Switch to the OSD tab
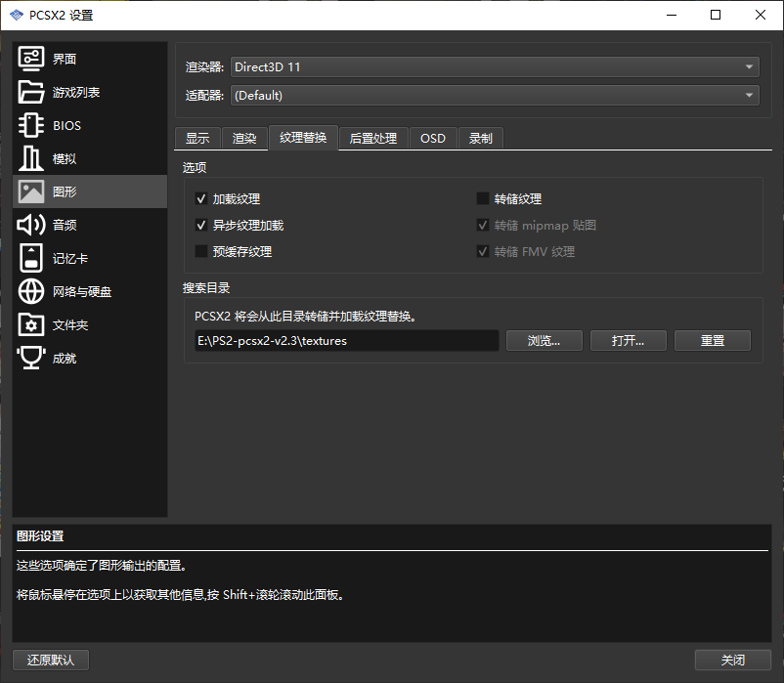Screen dimensions: 784x683 (x=433, y=139)
